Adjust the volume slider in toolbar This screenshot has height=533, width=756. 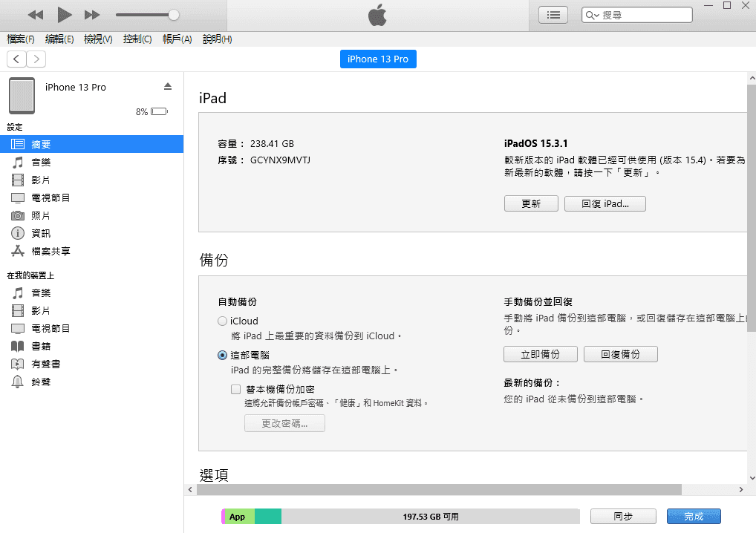point(174,15)
